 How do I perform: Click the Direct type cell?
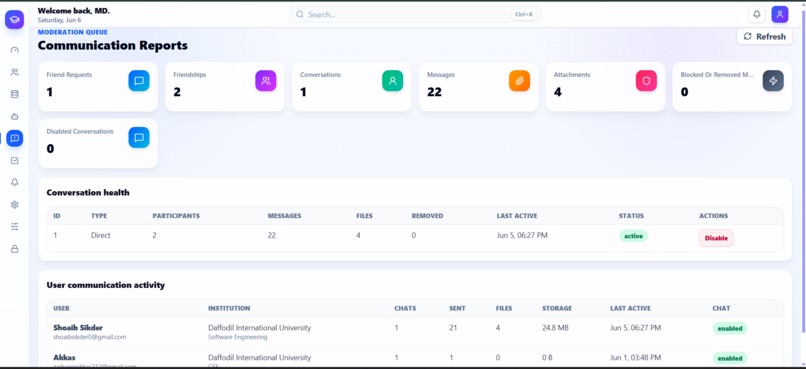click(x=101, y=235)
